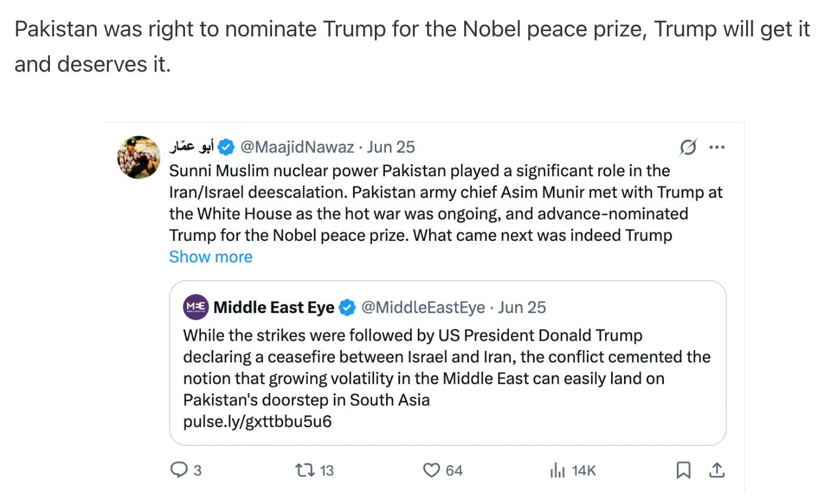Screen dimensions: 839x504
Task: Click Jun 25 date on quoted tweet
Action: 522,307
